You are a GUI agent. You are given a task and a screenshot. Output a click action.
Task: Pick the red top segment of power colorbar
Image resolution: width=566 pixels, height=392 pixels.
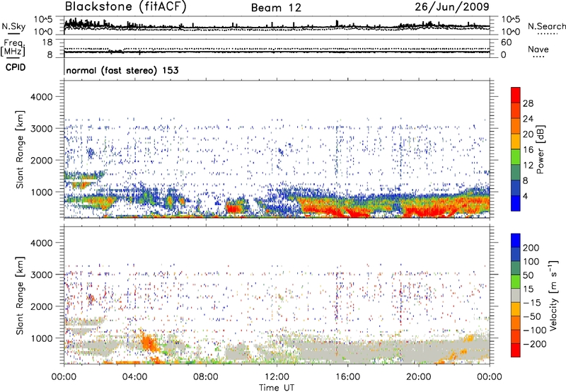pos(516,95)
